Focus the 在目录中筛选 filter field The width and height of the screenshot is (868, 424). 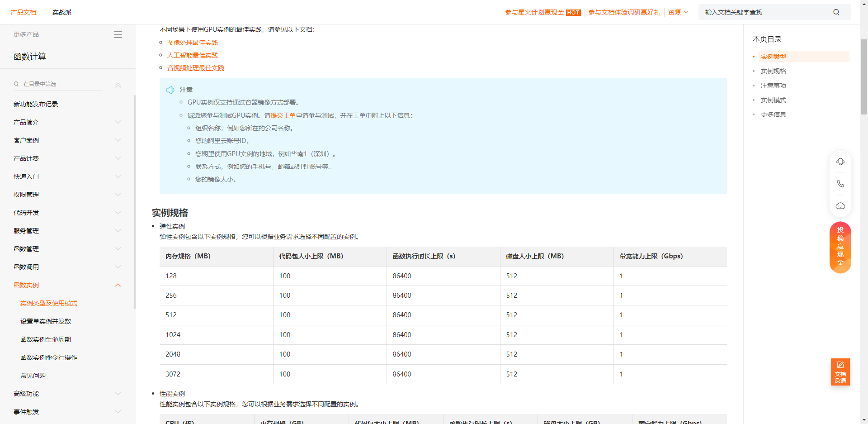point(58,84)
